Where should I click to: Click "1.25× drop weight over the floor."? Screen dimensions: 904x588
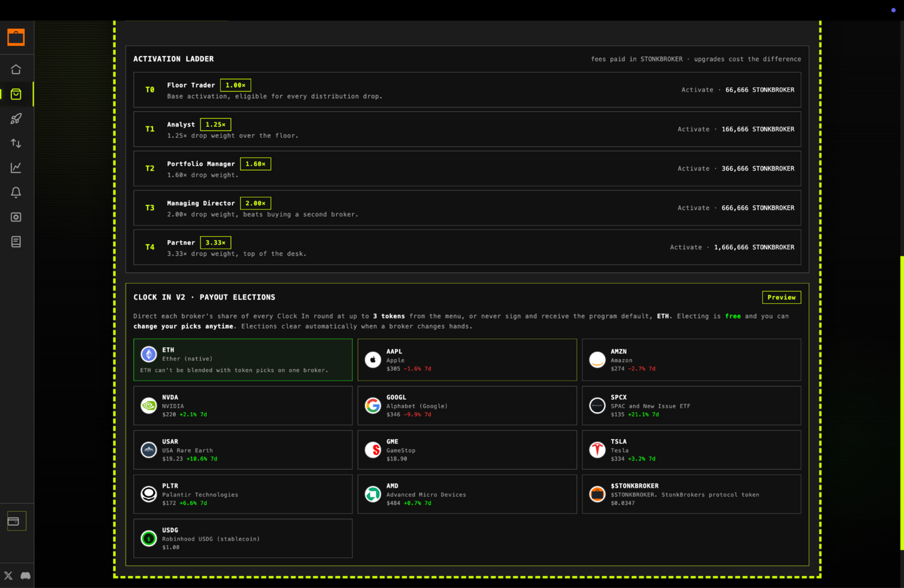point(233,136)
